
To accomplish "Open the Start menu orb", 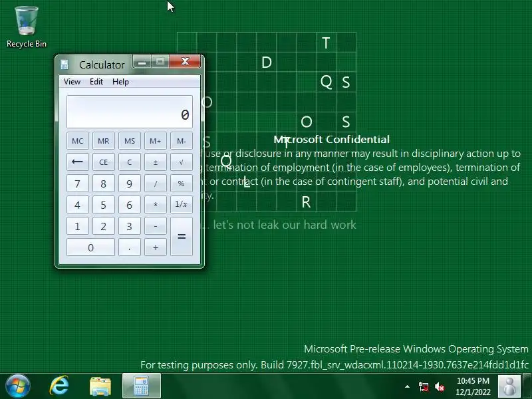I will [18, 386].
